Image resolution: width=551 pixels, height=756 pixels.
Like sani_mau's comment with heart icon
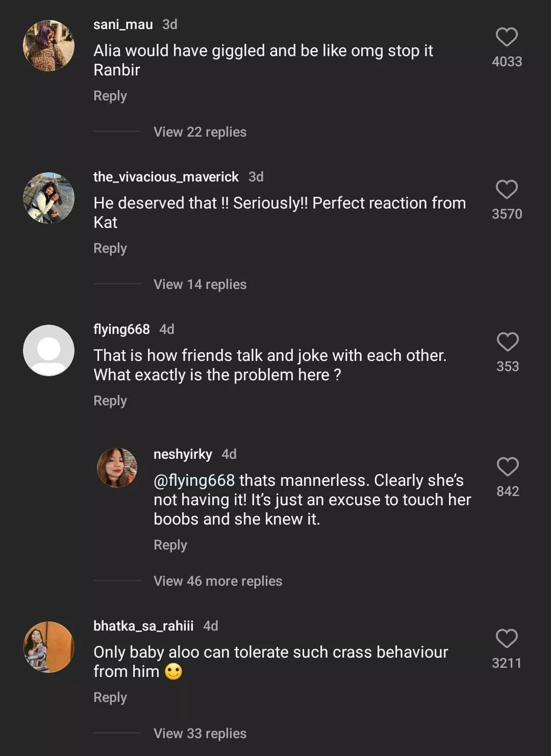coord(507,37)
